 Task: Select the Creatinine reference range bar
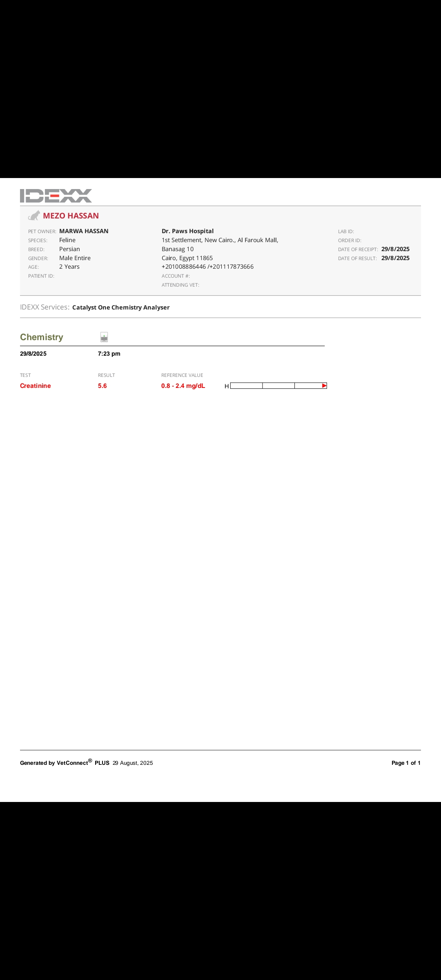click(278, 385)
